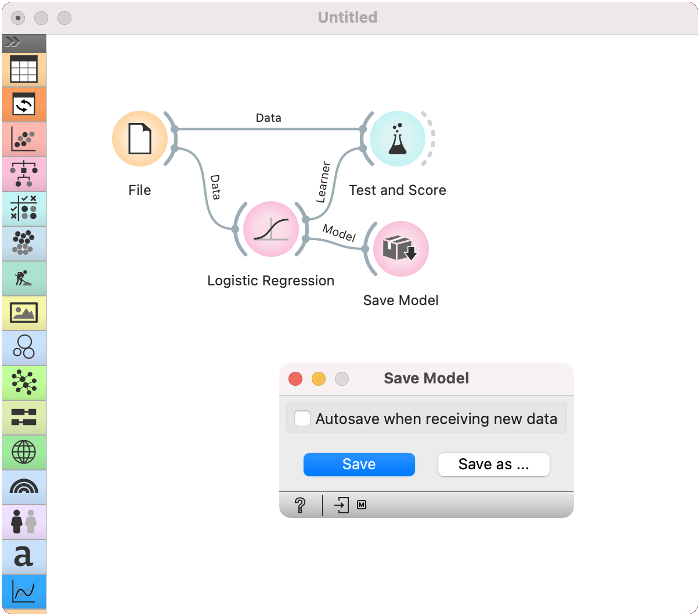700x616 pixels.
Task: Collapse the toolbox using the chevron icon
Action: (x=23, y=42)
